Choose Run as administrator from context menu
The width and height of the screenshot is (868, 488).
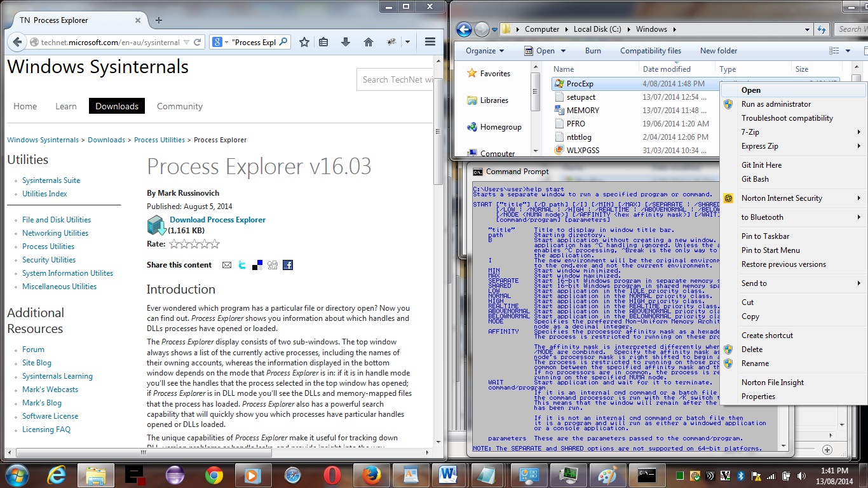pos(776,104)
